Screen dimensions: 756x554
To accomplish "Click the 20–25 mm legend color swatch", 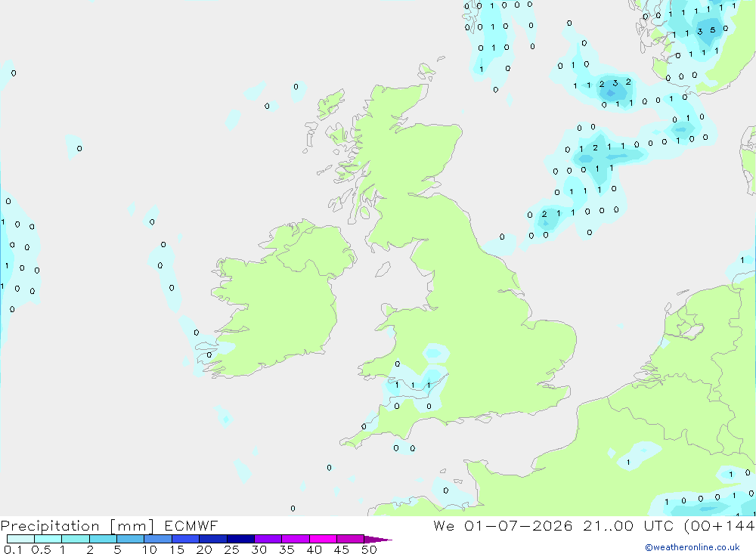I will click(212, 539).
